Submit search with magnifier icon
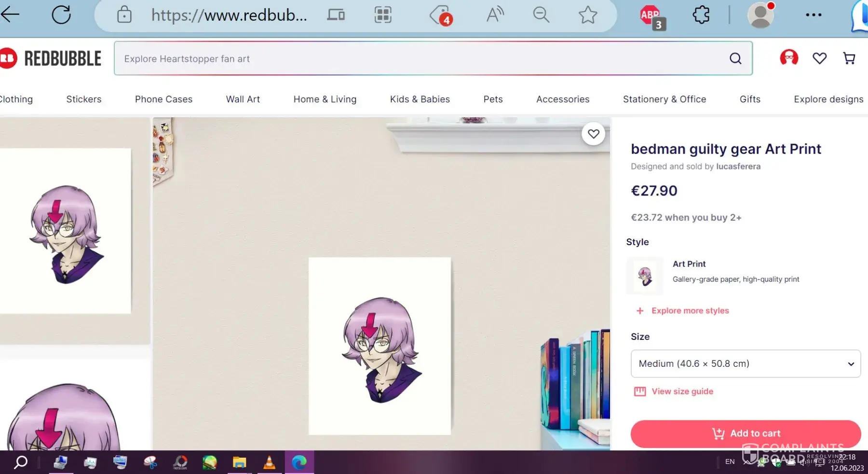This screenshot has width=868, height=474. (735, 58)
